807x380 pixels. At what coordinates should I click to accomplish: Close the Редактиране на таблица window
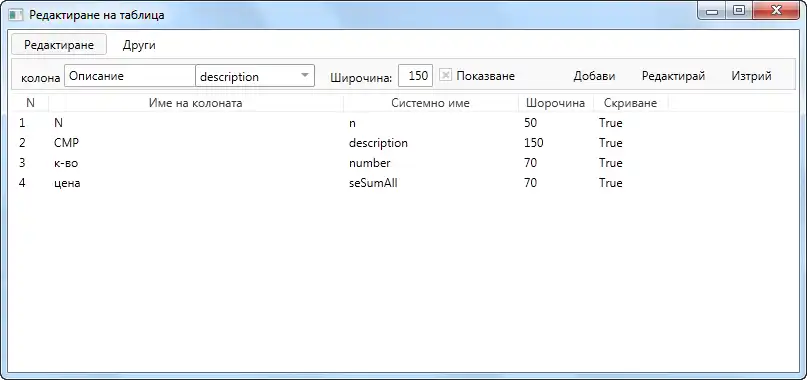point(777,10)
